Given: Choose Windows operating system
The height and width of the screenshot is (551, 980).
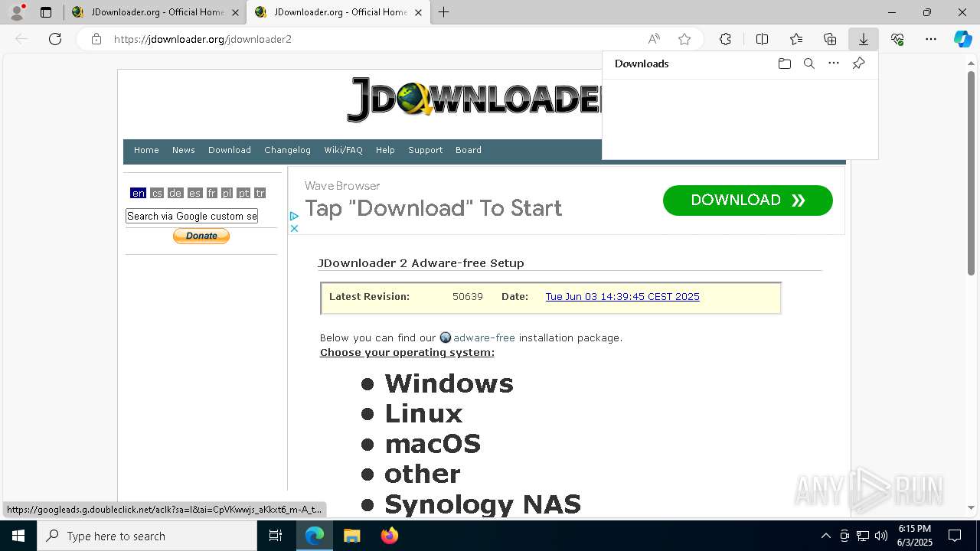Looking at the screenshot, I should 449,383.
